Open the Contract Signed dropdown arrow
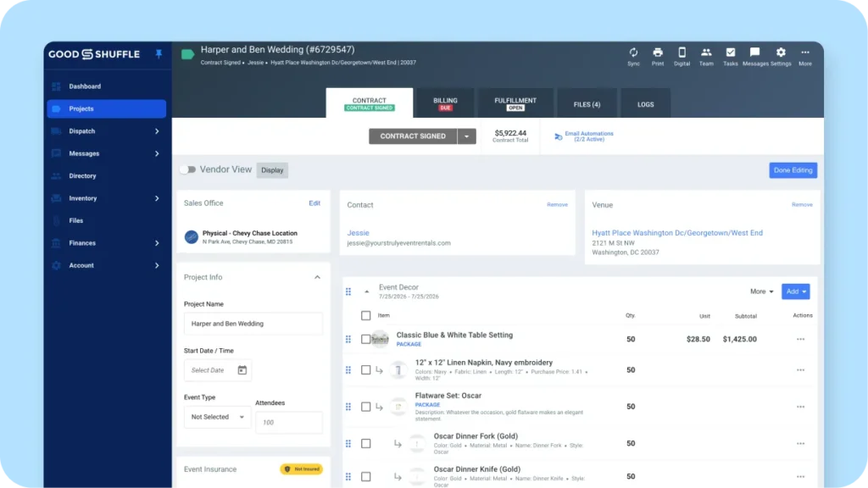868x488 pixels. point(467,136)
